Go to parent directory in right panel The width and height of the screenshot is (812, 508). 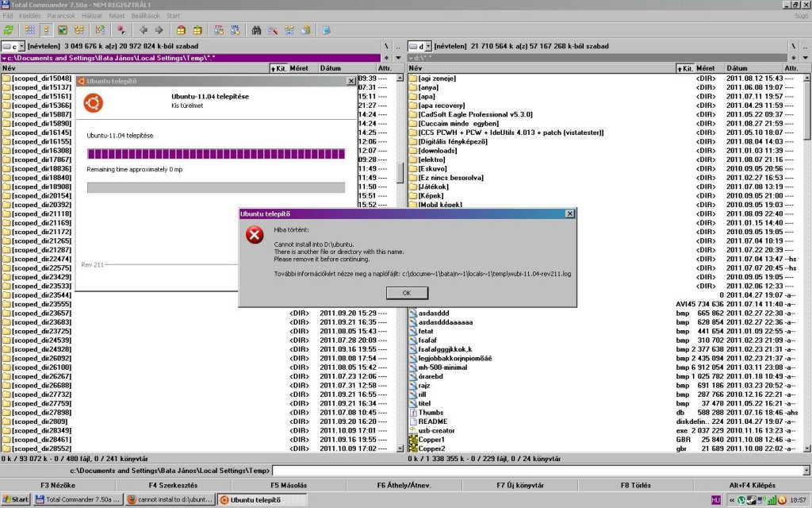[805, 46]
